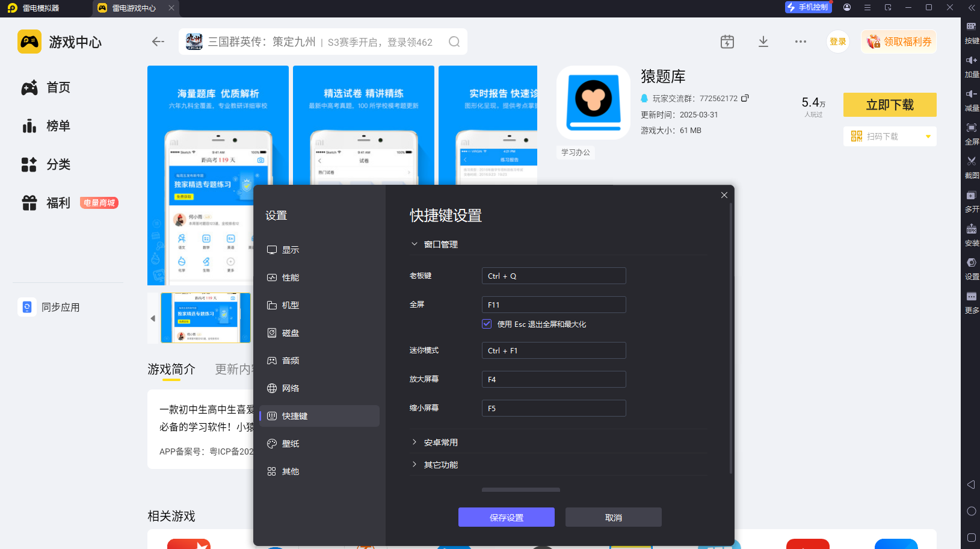The image size is (980, 549).
Task: Click the 保存设置 button
Action: 507,517
